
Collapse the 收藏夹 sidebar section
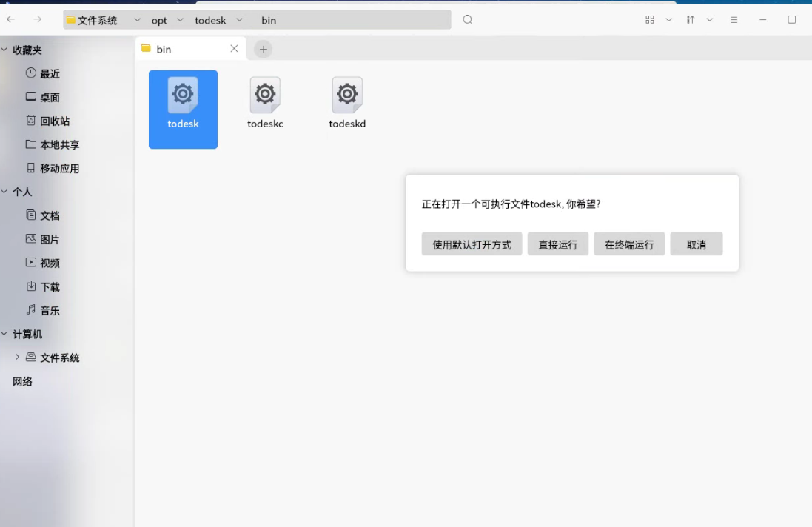pos(5,50)
